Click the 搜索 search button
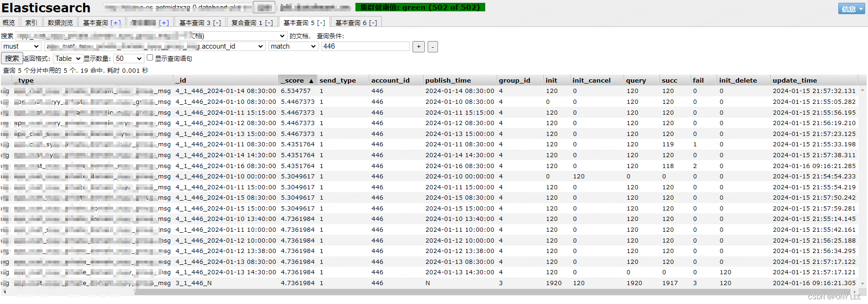 12,59
